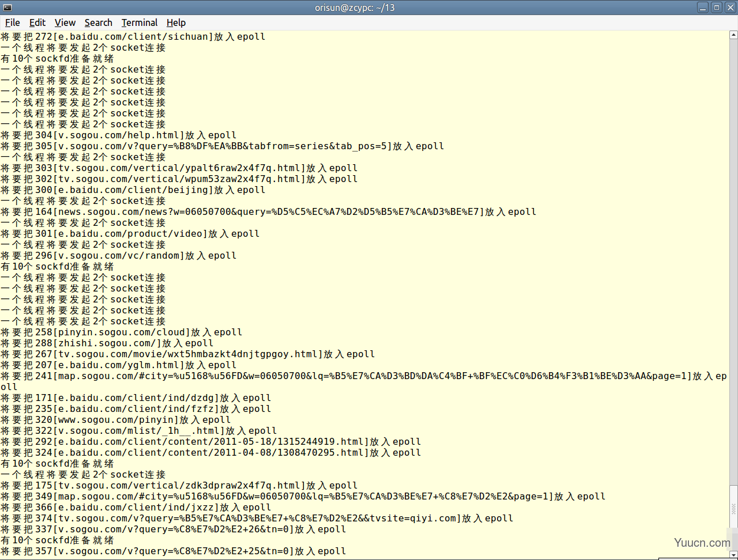Open the Edit menu
This screenshot has width=738, height=560.
click(x=37, y=22)
